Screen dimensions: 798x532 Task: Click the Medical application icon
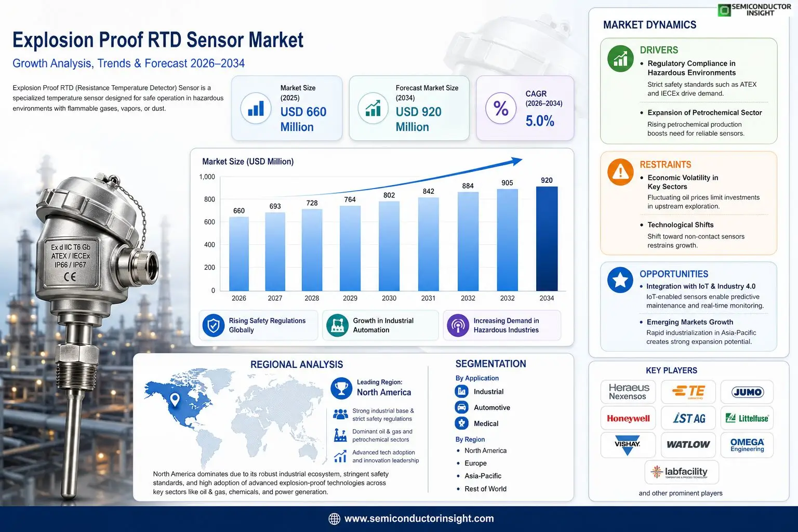coord(462,423)
